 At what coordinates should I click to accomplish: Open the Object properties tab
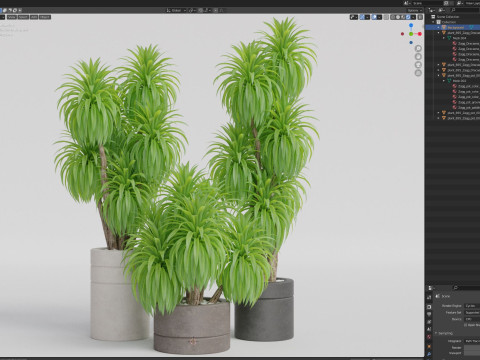429,346
